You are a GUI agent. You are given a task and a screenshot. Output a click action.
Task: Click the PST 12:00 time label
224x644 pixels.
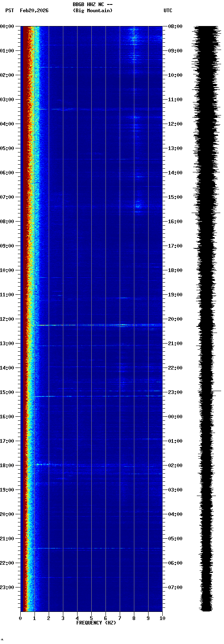(7, 319)
